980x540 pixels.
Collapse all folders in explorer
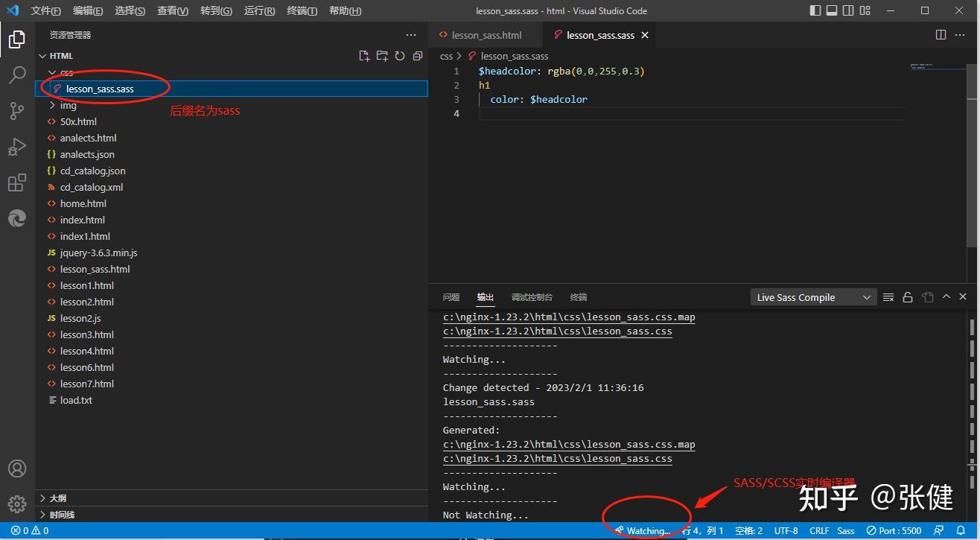pyautogui.click(x=418, y=56)
